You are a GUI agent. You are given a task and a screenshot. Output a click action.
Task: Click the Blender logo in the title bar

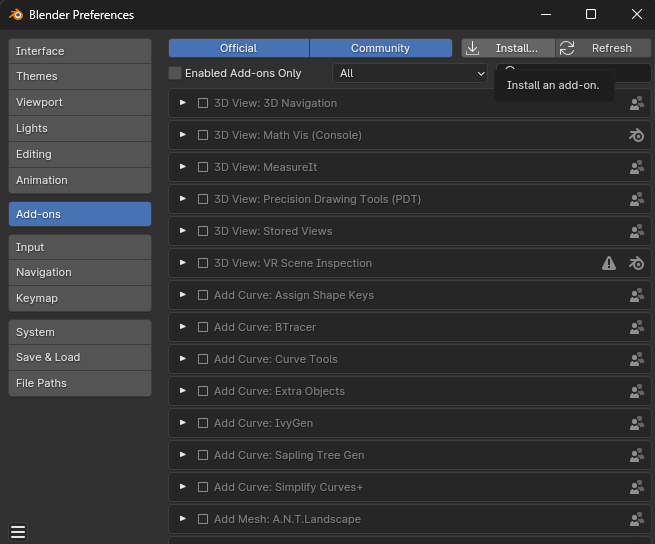click(x=16, y=15)
